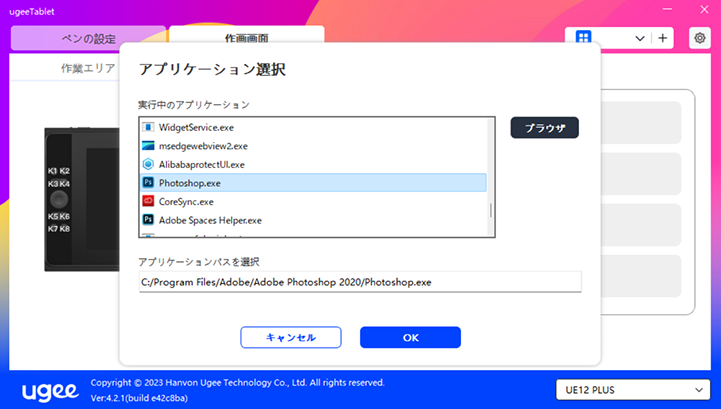Select CoreSync.exe in the running list
Viewport: 721px width, 409px height.
[x=186, y=201]
